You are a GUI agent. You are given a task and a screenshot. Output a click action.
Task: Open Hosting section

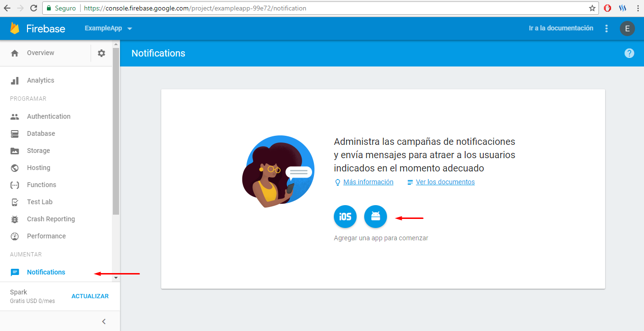[38, 168]
